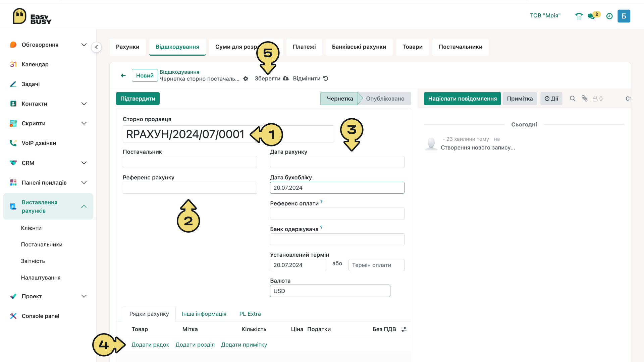Click the Задачі pencil icon
Image resolution: width=644 pixels, height=362 pixels.
click(13, 84)
